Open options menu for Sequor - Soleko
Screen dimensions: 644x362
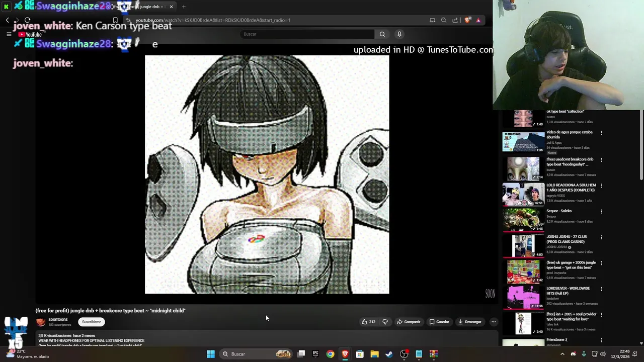click(601, 212)
